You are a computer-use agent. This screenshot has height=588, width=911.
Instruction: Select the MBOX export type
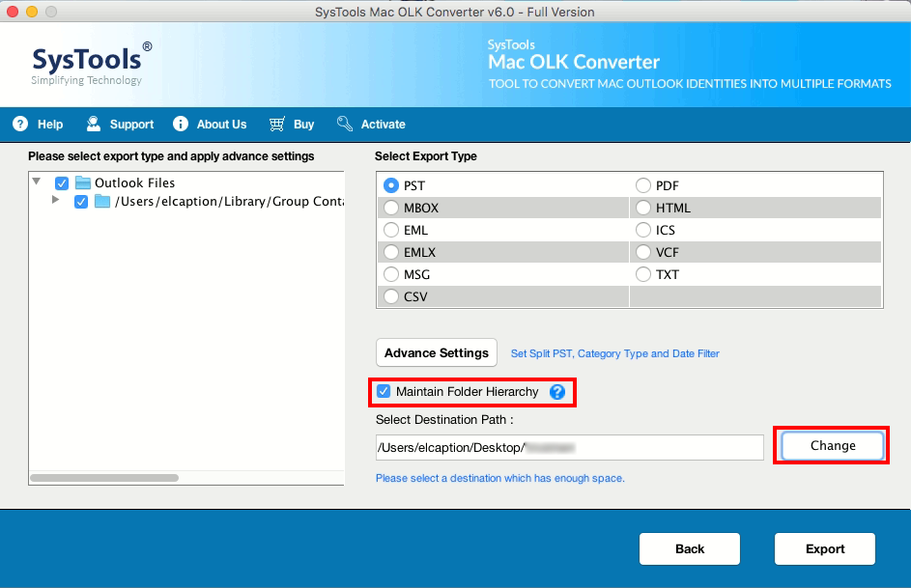tap(391, 208)
